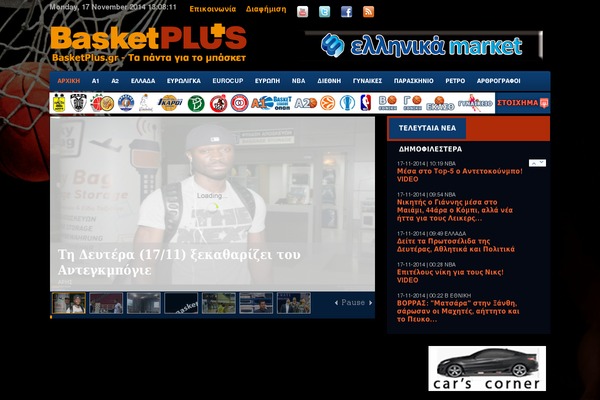Click the green round team logo
Image resolution: width=600 pixels, height=400 pixels.
[196, 103]
